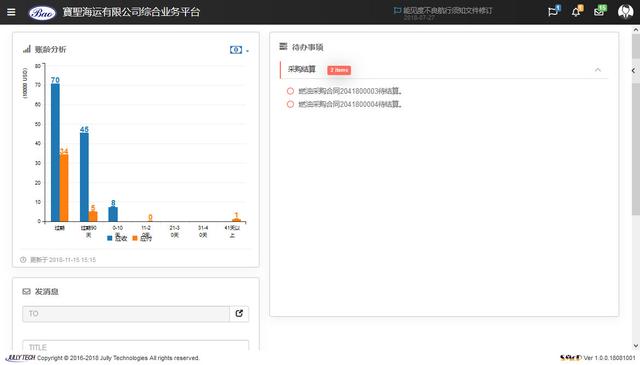The image size is (640, 365).
Task: Click the blue bar valued 8
Action: tap(113, 214)
